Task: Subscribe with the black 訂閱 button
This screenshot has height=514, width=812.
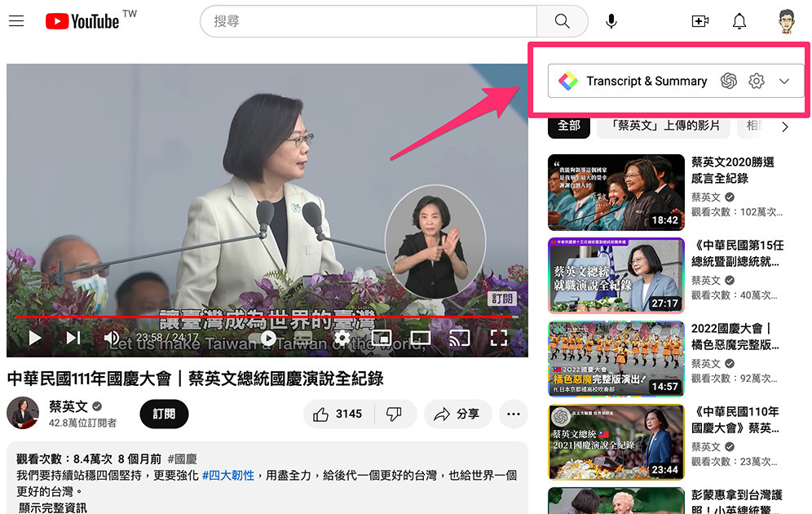Action: click(164, 414)
